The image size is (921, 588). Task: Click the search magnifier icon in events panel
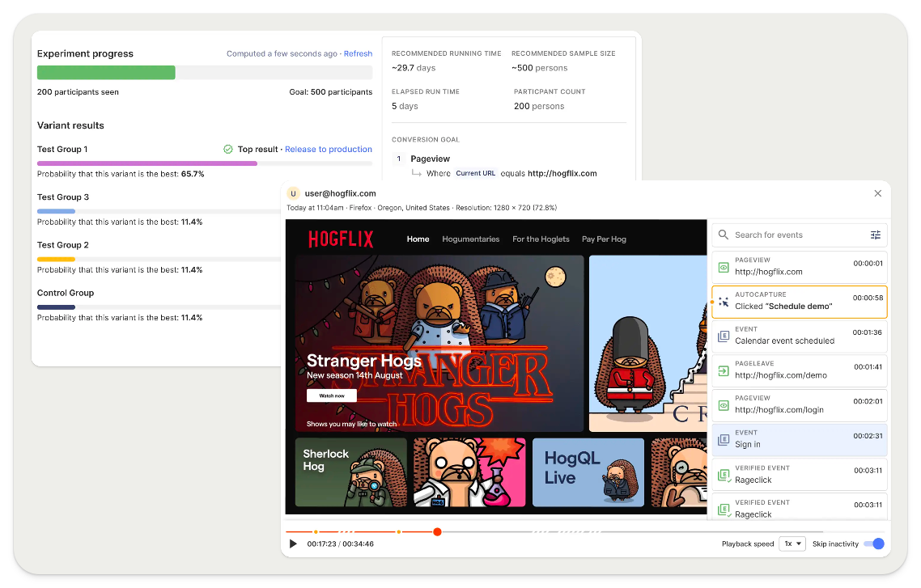pos(724,235)
